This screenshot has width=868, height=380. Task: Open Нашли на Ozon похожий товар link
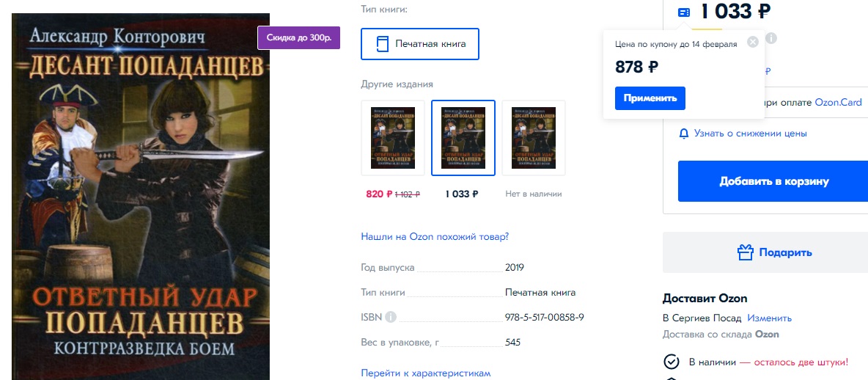pos(435,236)
